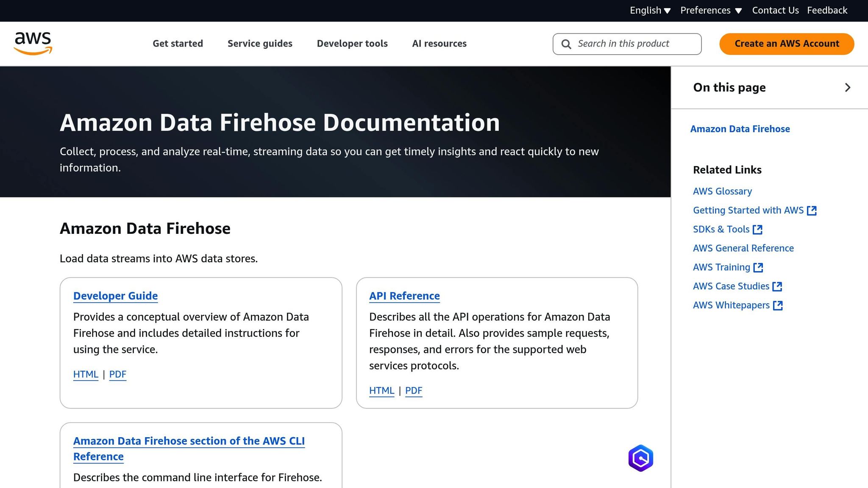Click text Load data streams into AWS data stores

click(159, 259)
